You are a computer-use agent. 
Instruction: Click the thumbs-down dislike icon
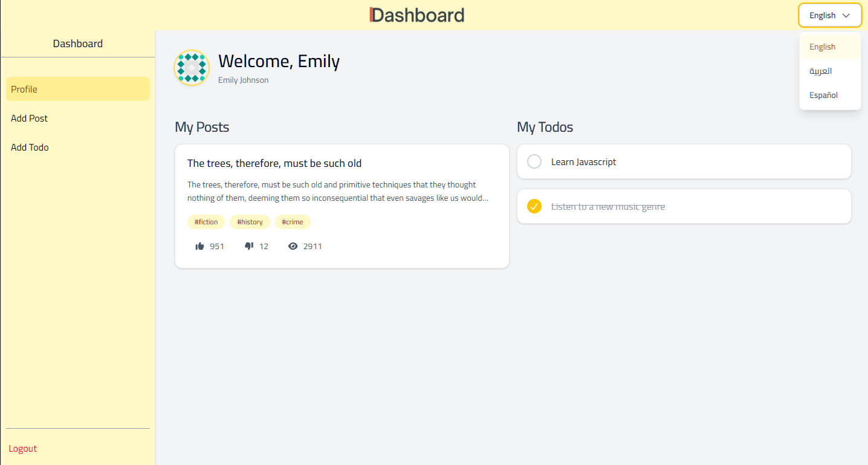[249, 246]
